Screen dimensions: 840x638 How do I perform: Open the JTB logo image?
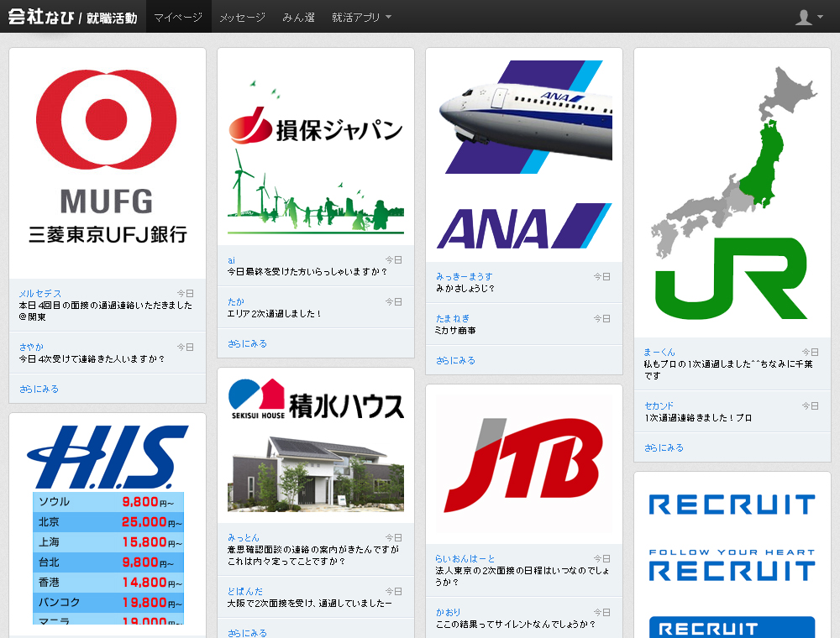[524, 463]
